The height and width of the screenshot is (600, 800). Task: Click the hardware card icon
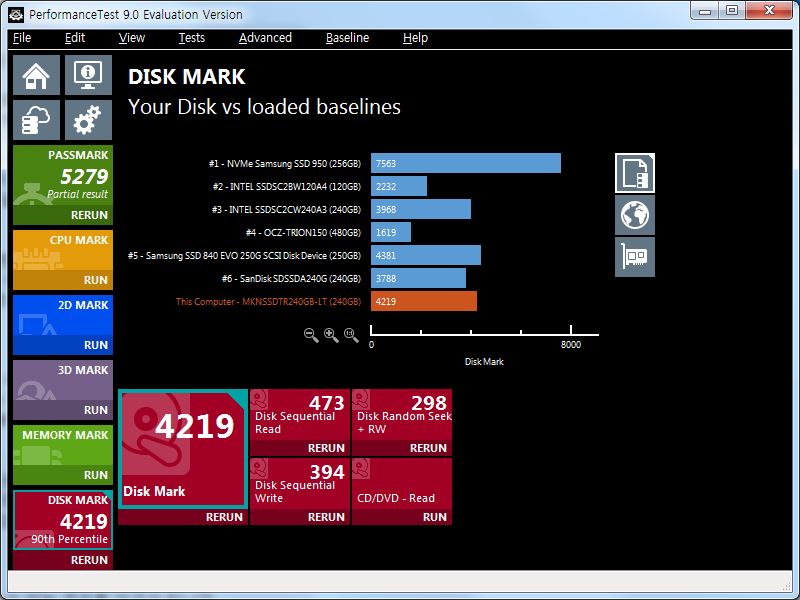pyautogui.click(x=635, y=257)
